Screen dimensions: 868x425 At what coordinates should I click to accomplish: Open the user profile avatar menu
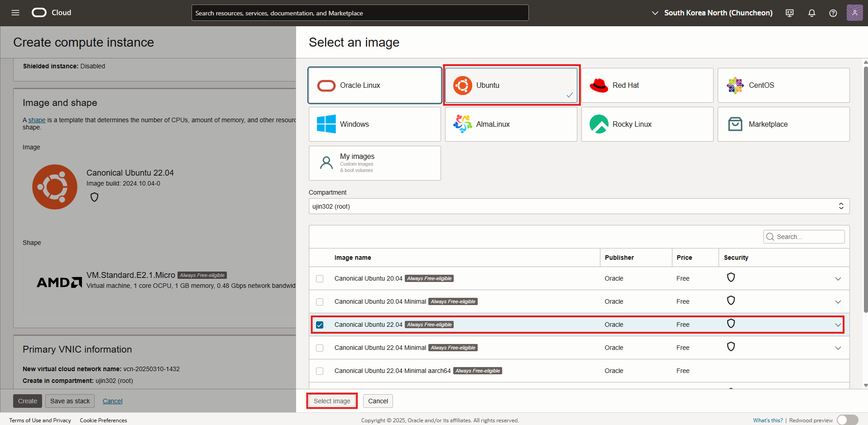click(x=854, y=13)
